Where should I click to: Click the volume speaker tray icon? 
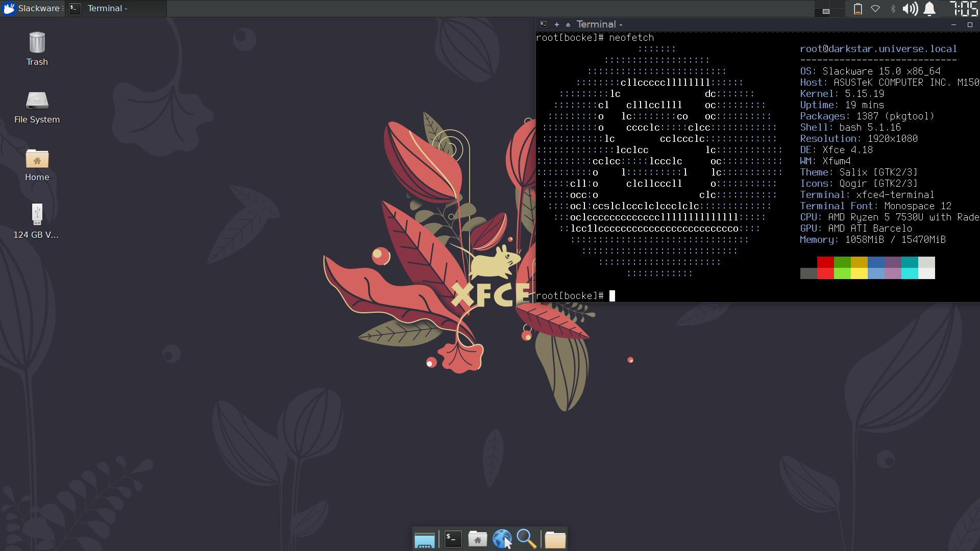click(x=910, y=9)
